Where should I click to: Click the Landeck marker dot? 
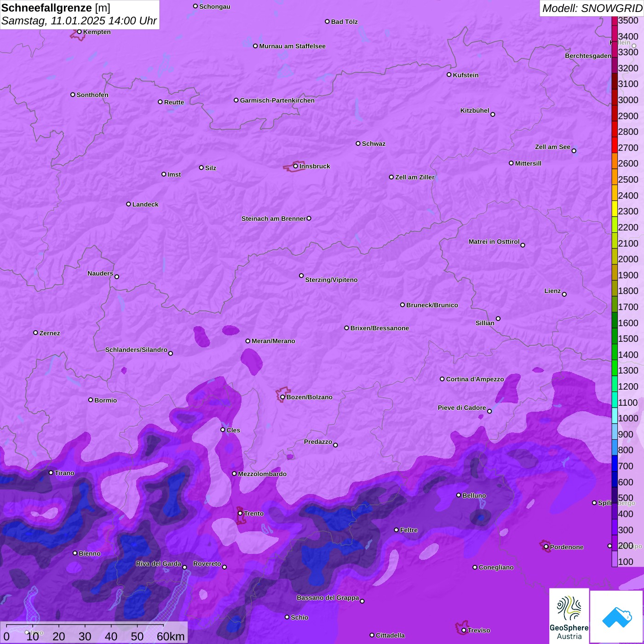[x=129, y=204]
